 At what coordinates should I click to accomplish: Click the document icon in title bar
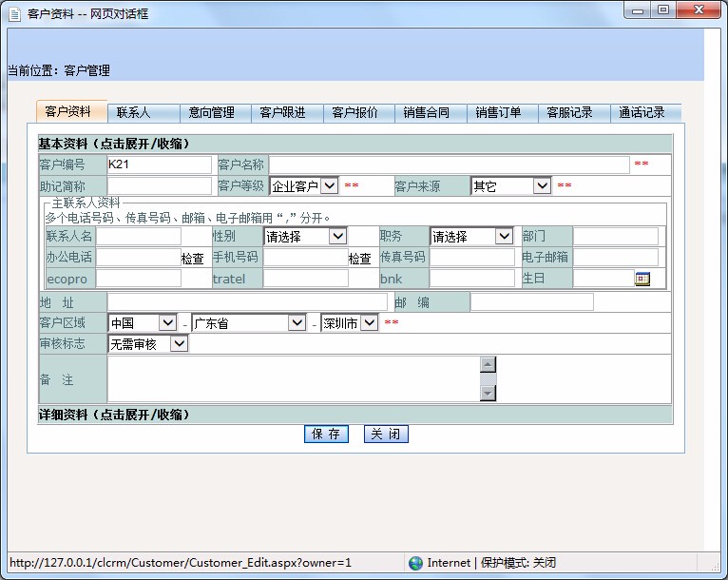pos(15,14)
